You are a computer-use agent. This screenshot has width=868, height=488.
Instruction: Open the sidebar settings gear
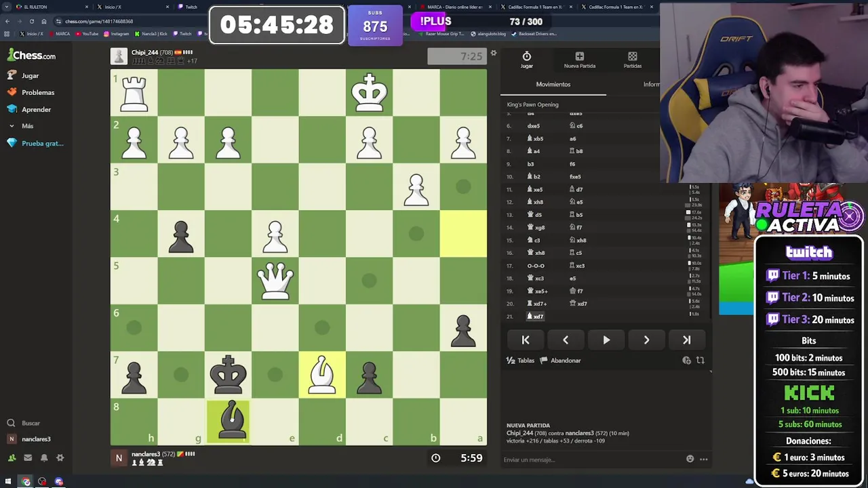60,458
